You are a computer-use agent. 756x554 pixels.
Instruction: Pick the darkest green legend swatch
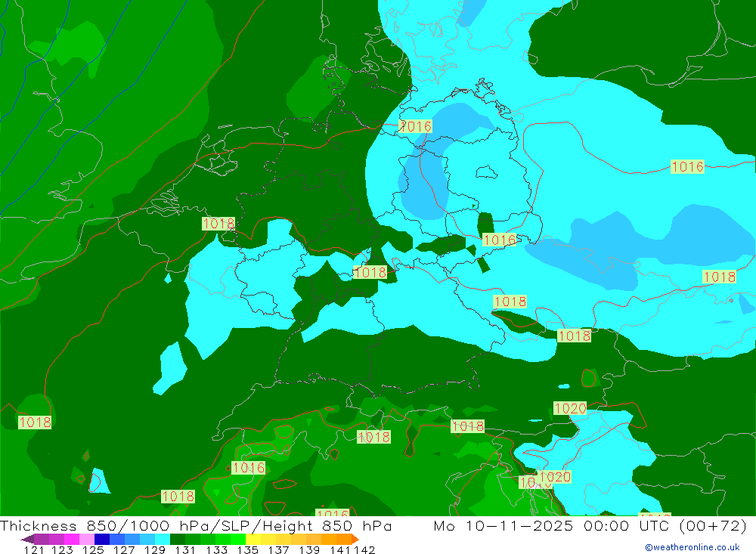[178, 539]
